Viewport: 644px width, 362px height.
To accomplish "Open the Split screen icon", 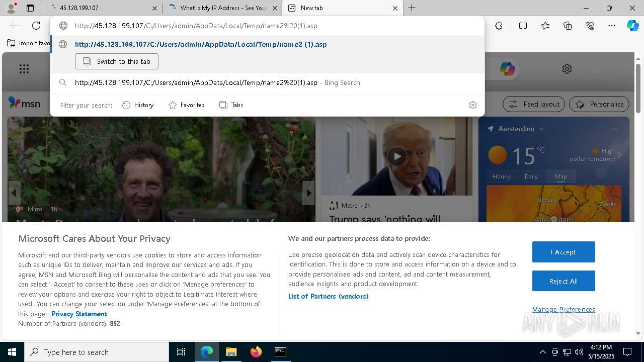I will [523, 26].
